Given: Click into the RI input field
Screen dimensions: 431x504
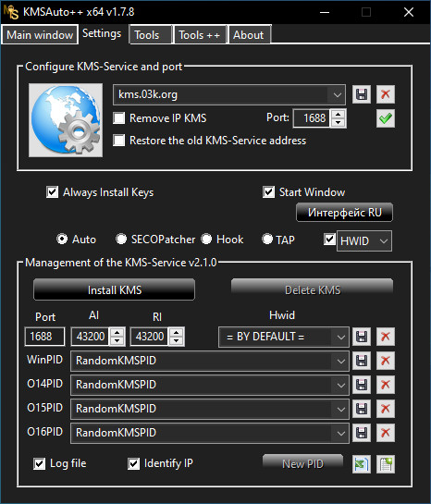Looking at the screenshot, I should tap(150, 337).
